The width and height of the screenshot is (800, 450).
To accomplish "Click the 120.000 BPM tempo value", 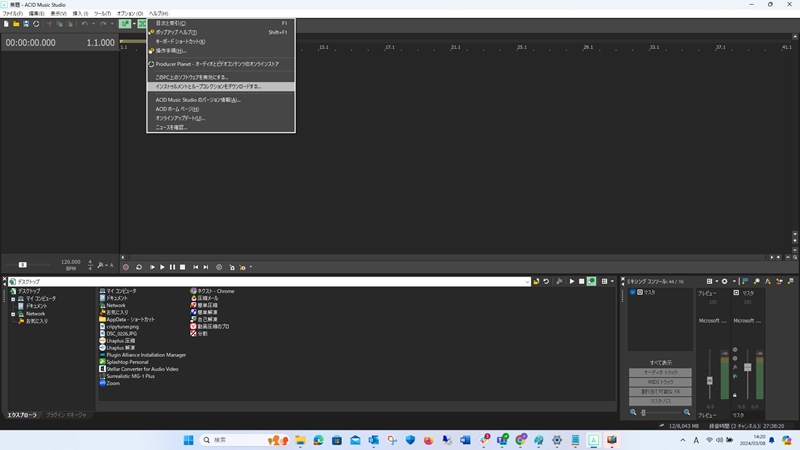I will (x=70, y=262).
